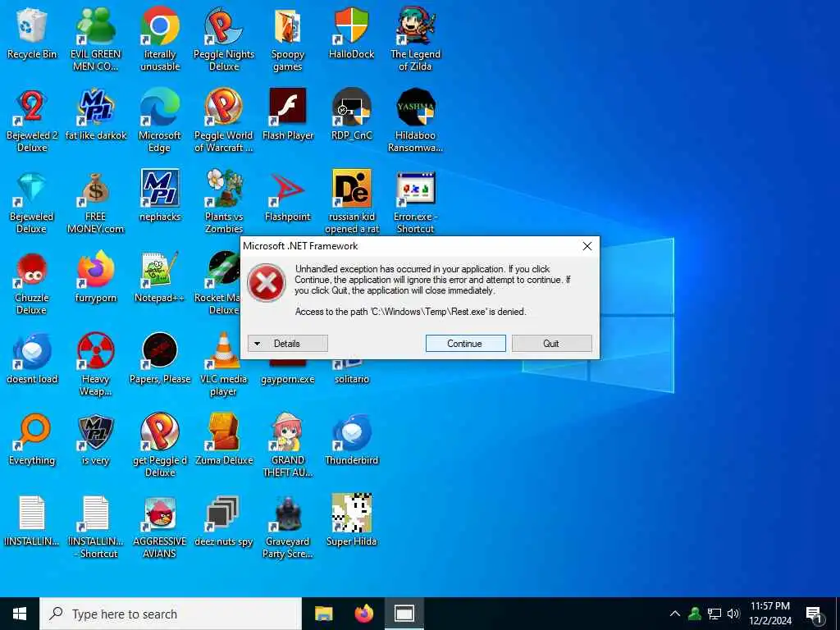Open the notification center icon

(815, 614)
